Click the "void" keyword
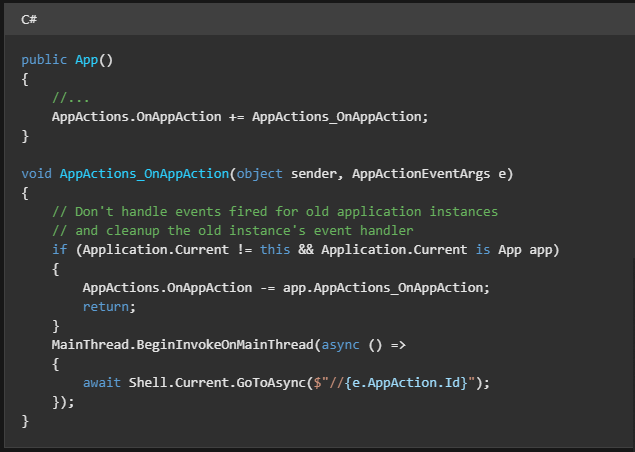 37,173
